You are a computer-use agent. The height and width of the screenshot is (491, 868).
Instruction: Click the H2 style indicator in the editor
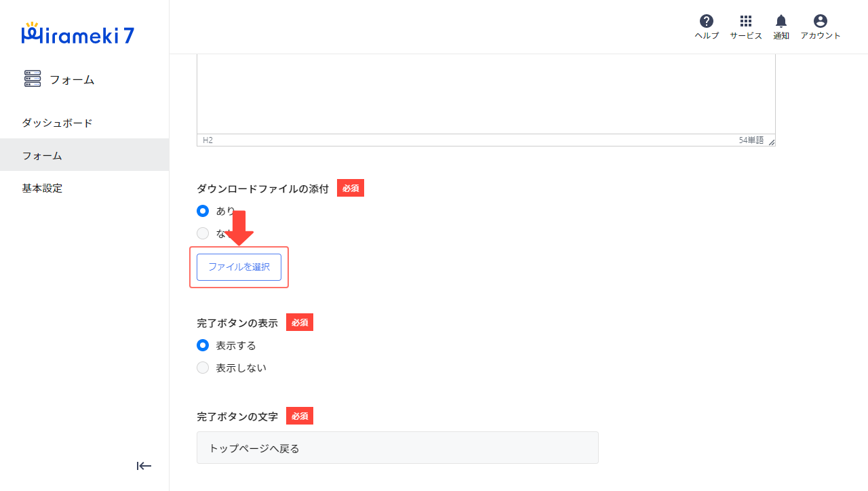click(x=205, y=140)
